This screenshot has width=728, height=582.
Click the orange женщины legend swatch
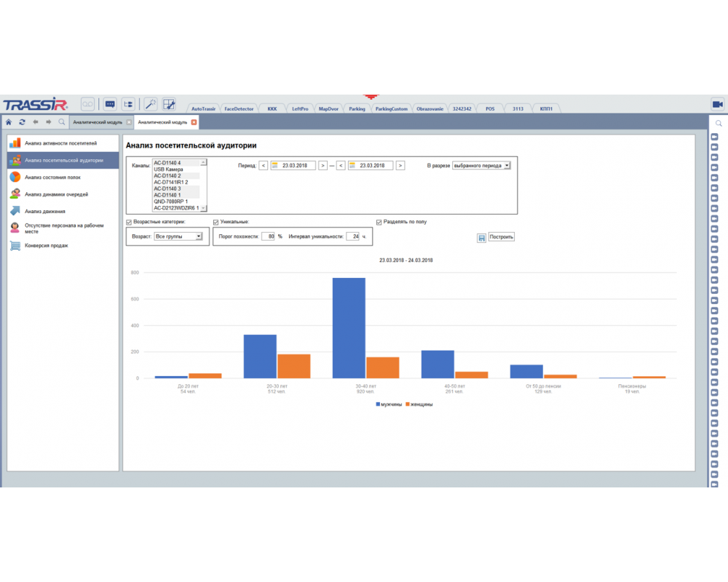click(x=408, y=404)
